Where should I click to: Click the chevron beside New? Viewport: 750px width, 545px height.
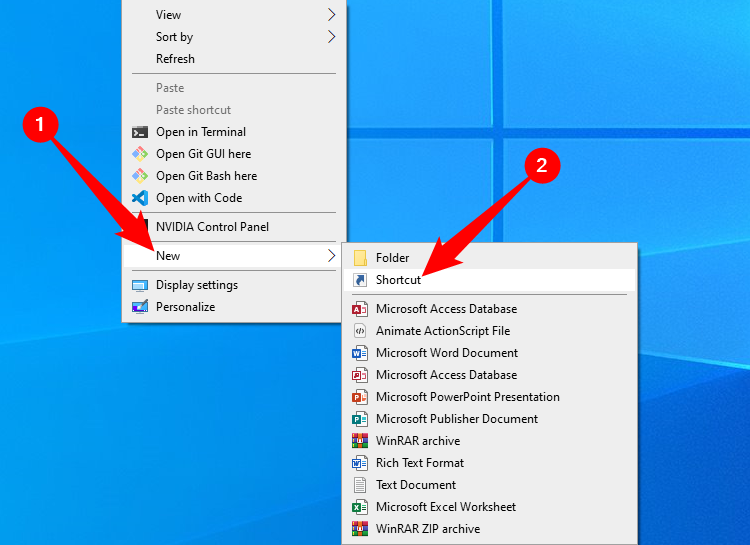click(331, 256)
